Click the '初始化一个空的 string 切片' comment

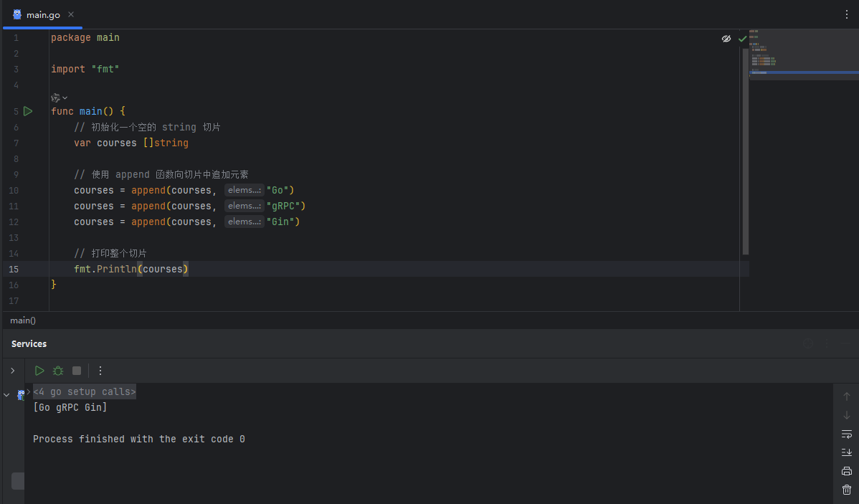pos(148,127)
